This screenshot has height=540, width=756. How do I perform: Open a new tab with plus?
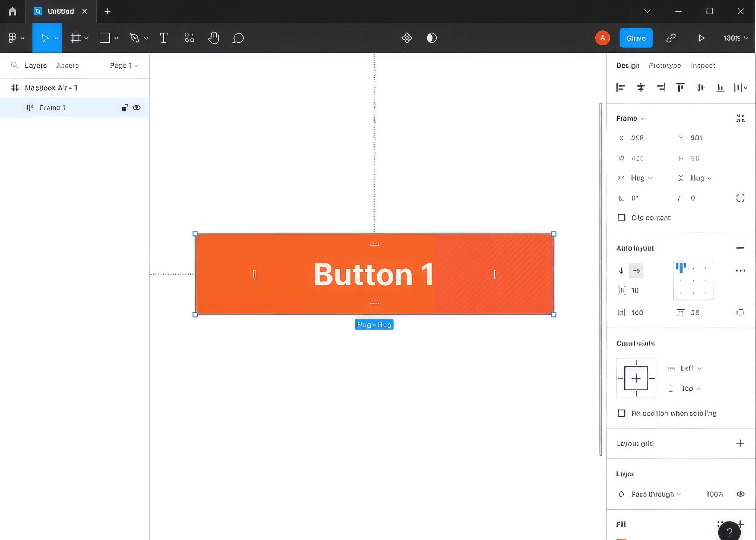[107, 11]
